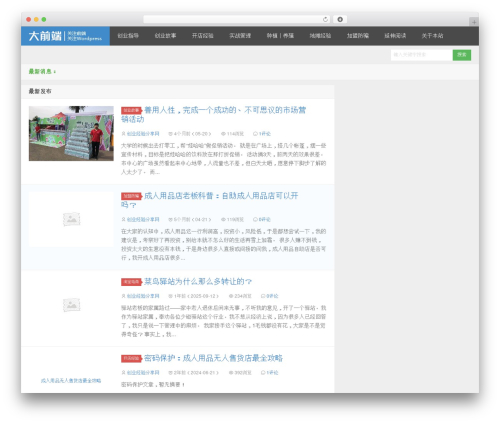Click the new tab plus button
This screenshot has height=423, width=500.
(474, 22)
